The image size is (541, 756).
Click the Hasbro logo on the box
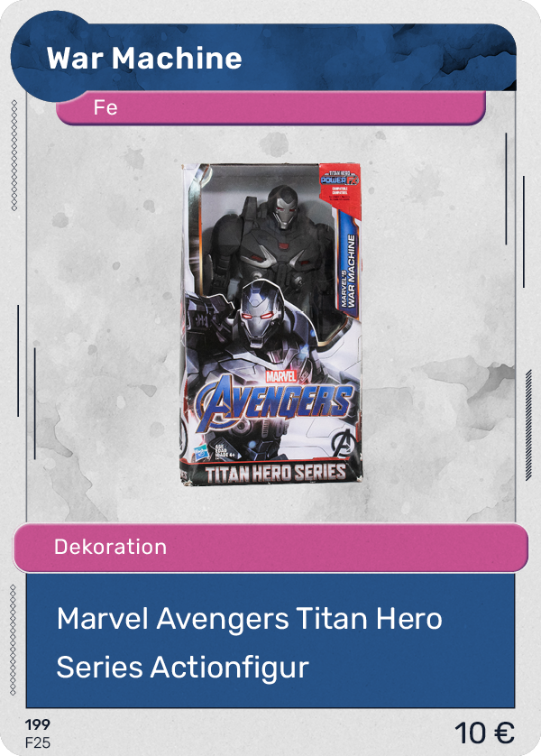coord(202,453)
